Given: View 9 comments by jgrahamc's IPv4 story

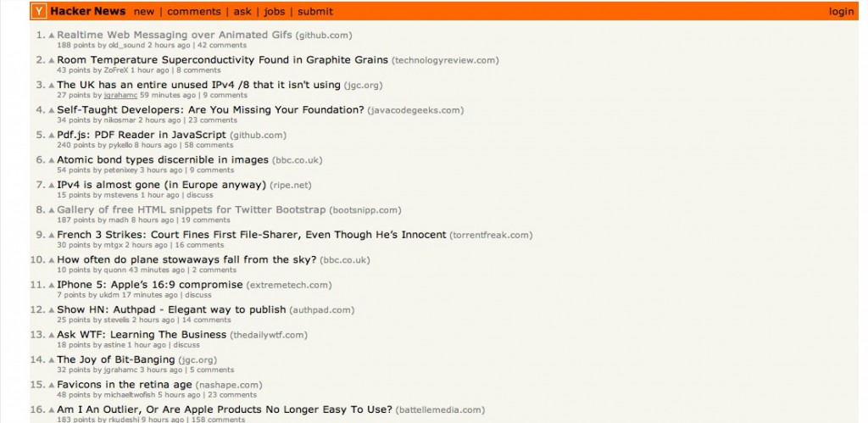Looking at the screenshot, I should click(x=225, y=95).
